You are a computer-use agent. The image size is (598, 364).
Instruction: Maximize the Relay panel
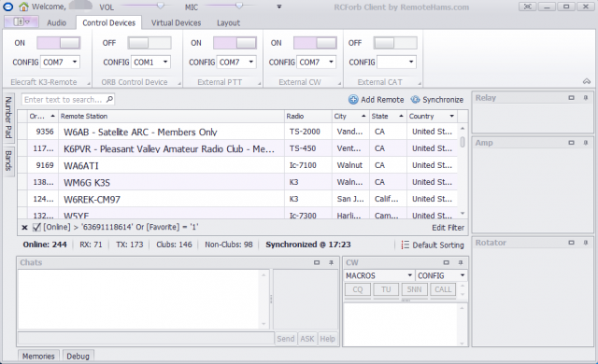[571, 98]
